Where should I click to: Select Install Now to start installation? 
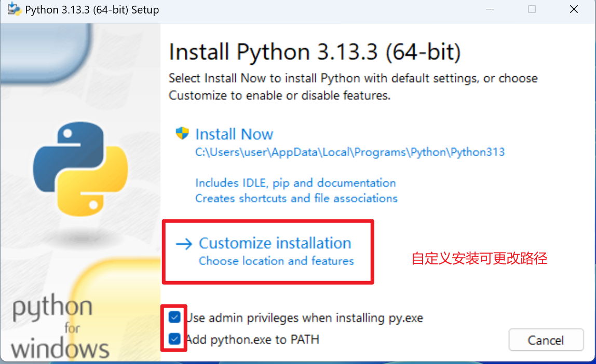[234, 133]
